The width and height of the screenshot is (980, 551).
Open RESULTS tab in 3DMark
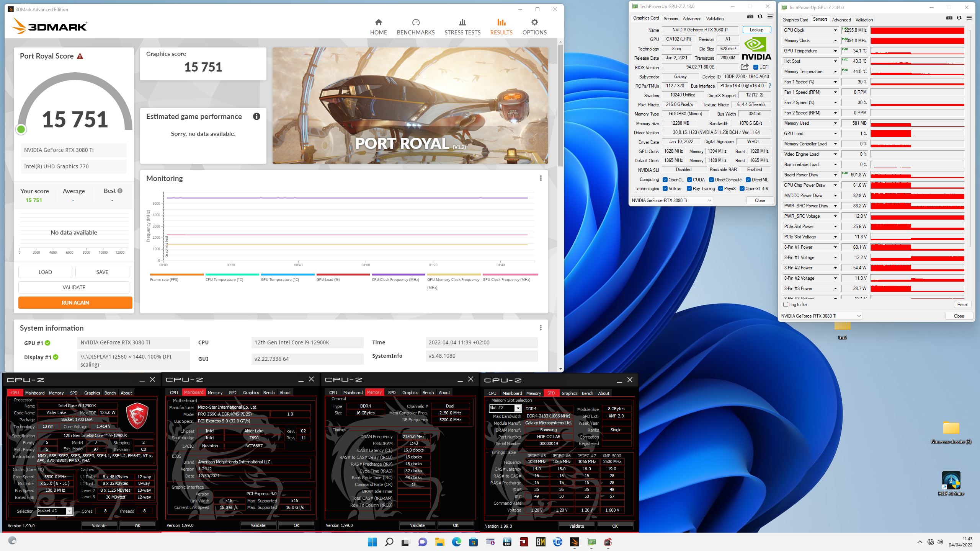tap(501, 27)
